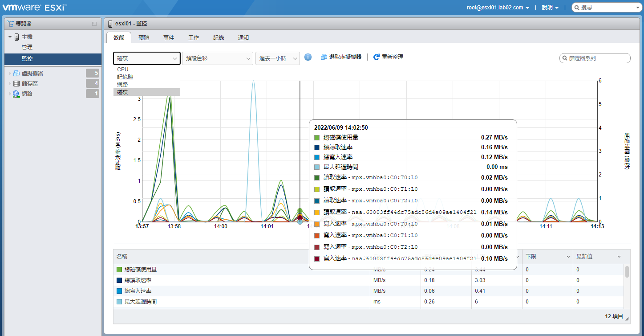Click the 13:58 time axis label
This screenshot has width=644, height=336.
click(174, 226)
